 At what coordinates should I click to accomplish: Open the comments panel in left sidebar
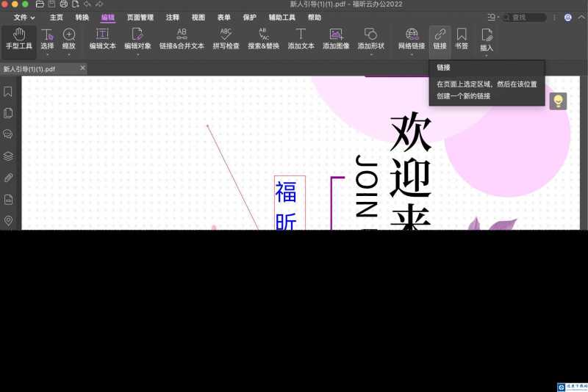8,134
